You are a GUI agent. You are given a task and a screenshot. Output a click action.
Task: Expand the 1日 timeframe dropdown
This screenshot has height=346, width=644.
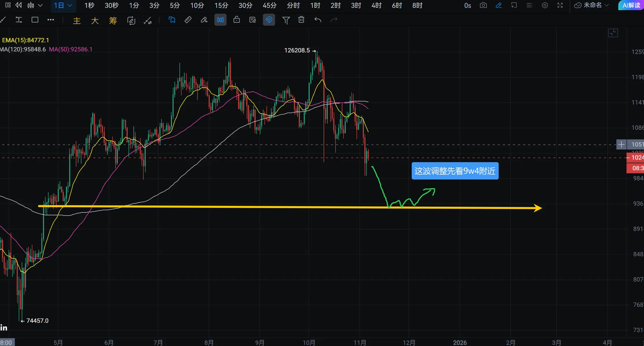pyautogui.click(x=63, y=5)
